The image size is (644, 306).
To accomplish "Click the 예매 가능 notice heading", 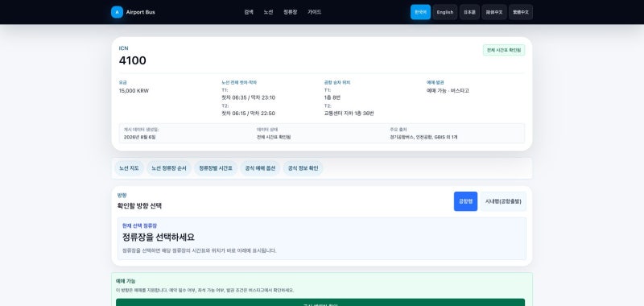I will [126, 281].
